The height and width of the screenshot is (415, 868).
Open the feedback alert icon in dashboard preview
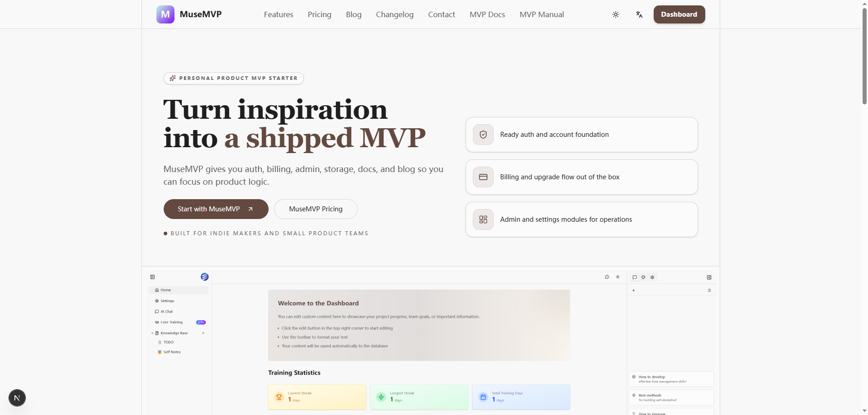(x=607, y=277)
